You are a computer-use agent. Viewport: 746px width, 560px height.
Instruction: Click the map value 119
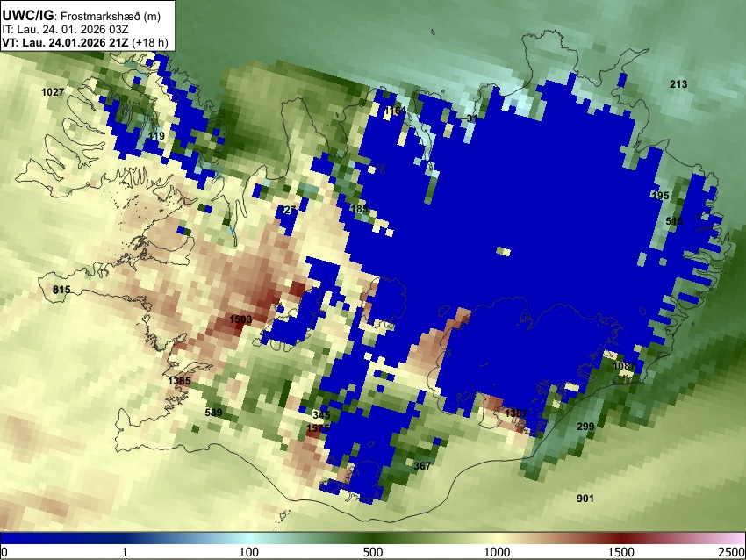156,136
